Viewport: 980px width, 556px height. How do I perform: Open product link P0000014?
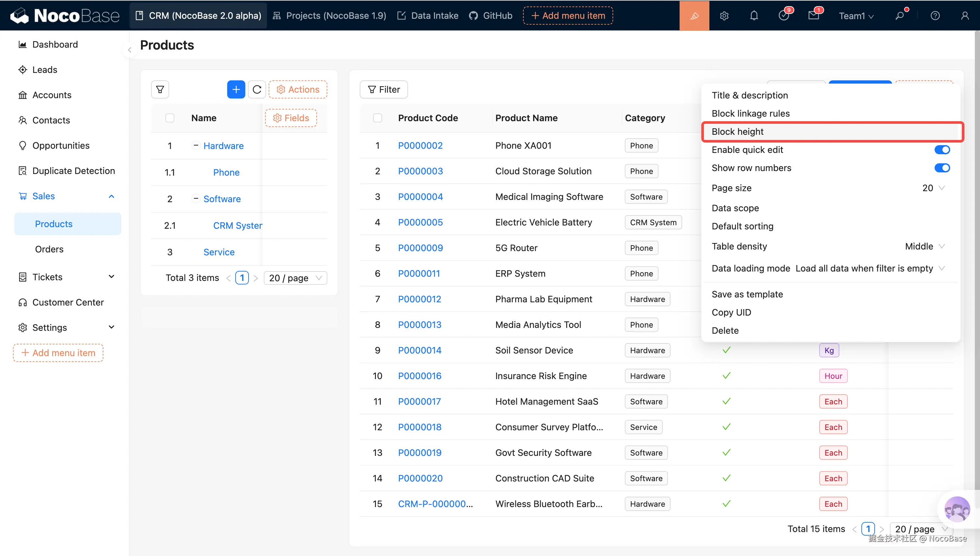click(419, 350)
